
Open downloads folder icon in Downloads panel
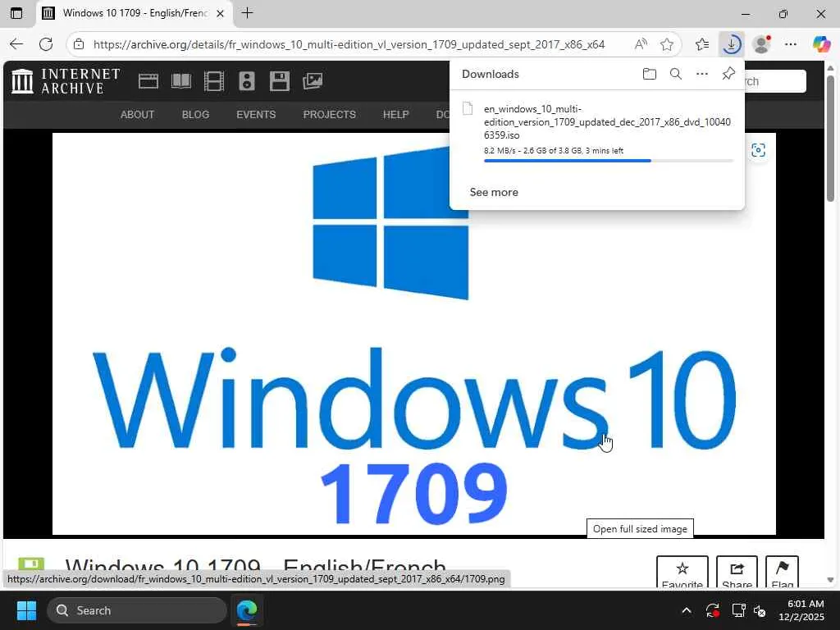(650, 74)
